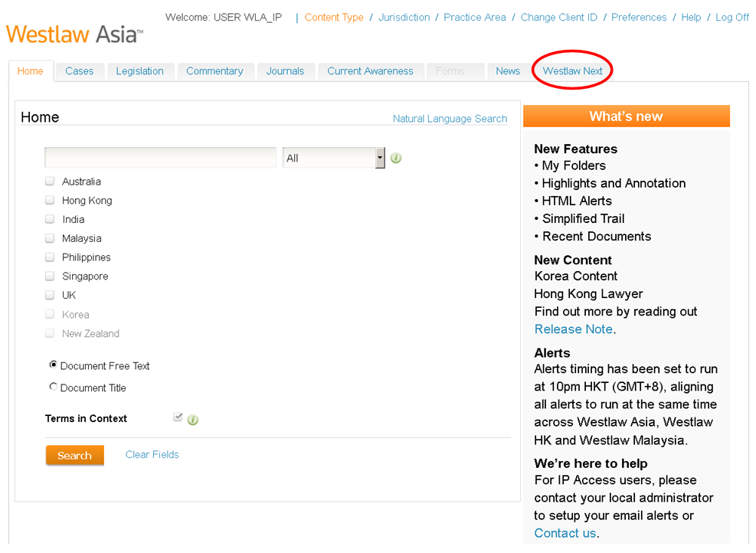The height and width of the screenshot is (553, 756).
Task: Open the News tab
Action: (508, 71)
